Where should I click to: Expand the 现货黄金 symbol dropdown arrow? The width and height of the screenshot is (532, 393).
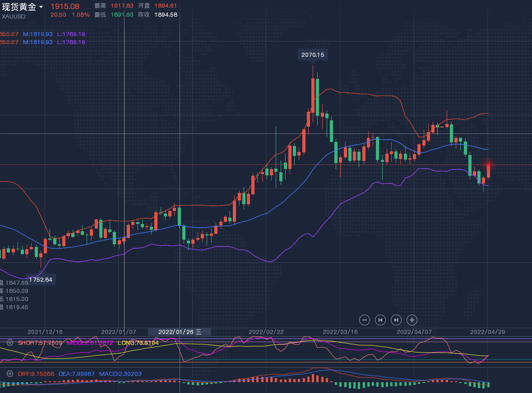coord(41,7)
